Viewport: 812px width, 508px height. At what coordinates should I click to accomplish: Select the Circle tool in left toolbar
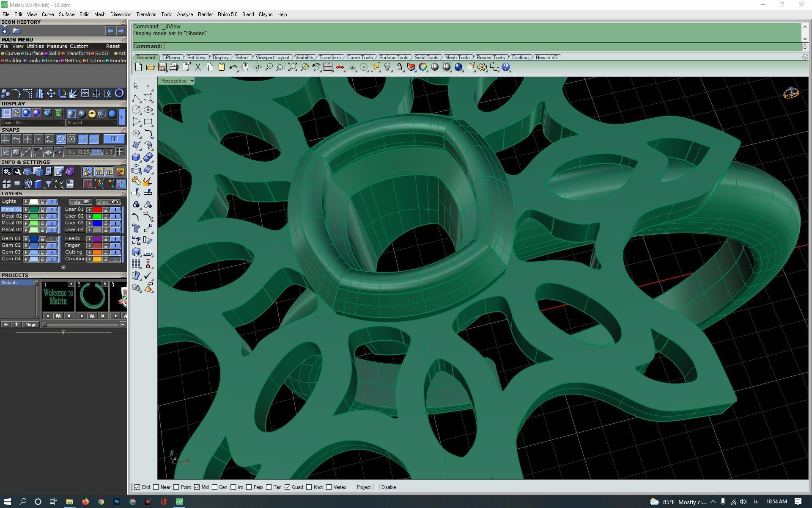point(136,110)
